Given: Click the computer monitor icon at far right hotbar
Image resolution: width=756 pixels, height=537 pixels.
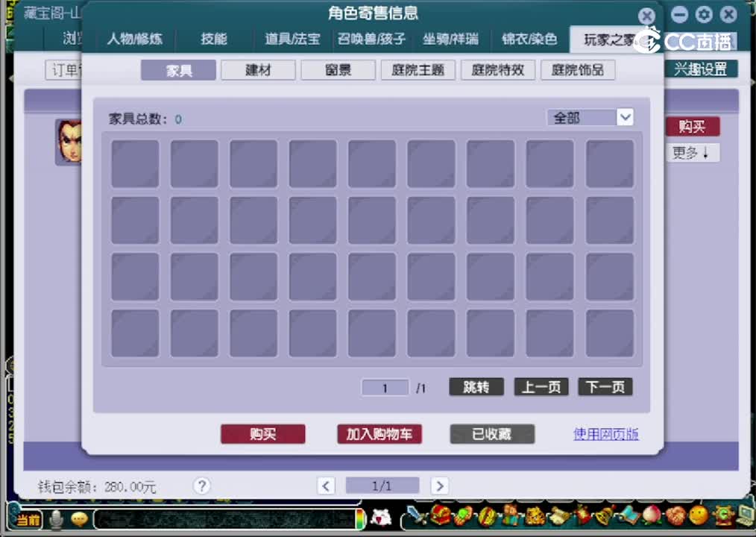Looking at the screenshot, I should click(x=745, y=518).
